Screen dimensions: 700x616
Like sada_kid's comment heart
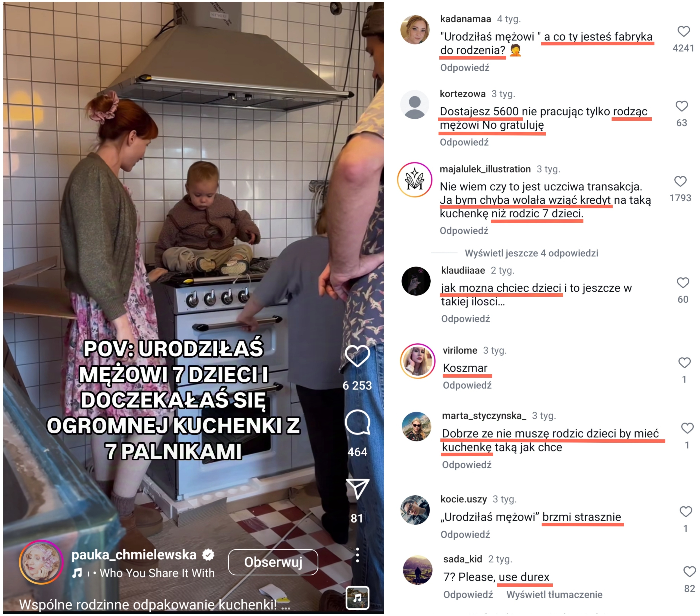tap(689, 572)
